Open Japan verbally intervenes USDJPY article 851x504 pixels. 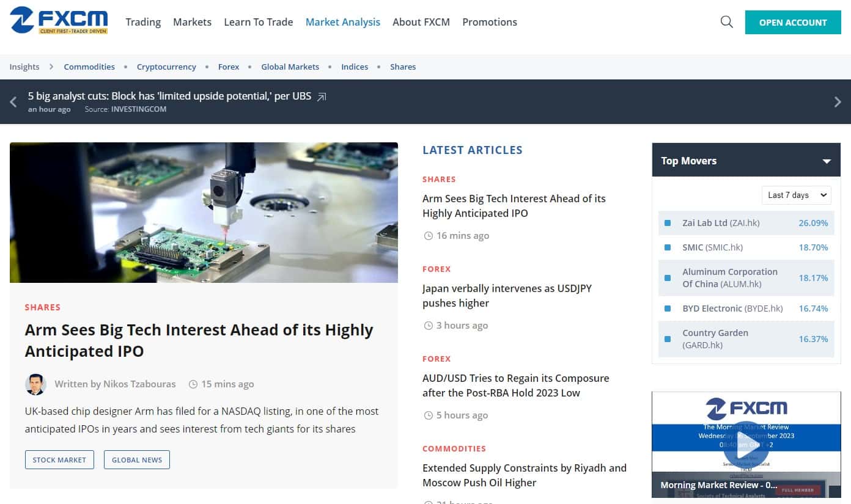click(507, 296)
